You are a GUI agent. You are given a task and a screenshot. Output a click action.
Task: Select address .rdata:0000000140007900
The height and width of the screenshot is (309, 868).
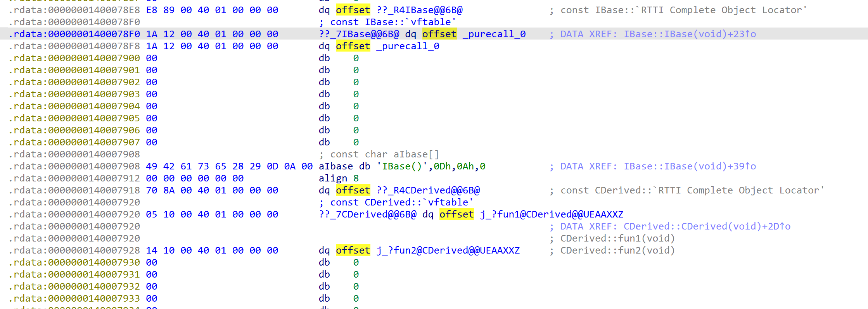(x=74, y=58)
